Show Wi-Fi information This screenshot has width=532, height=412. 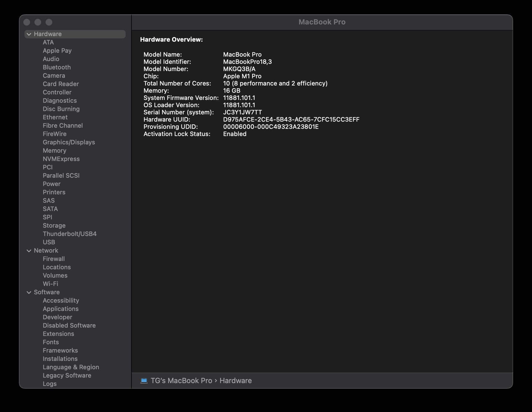pos(51,284)
